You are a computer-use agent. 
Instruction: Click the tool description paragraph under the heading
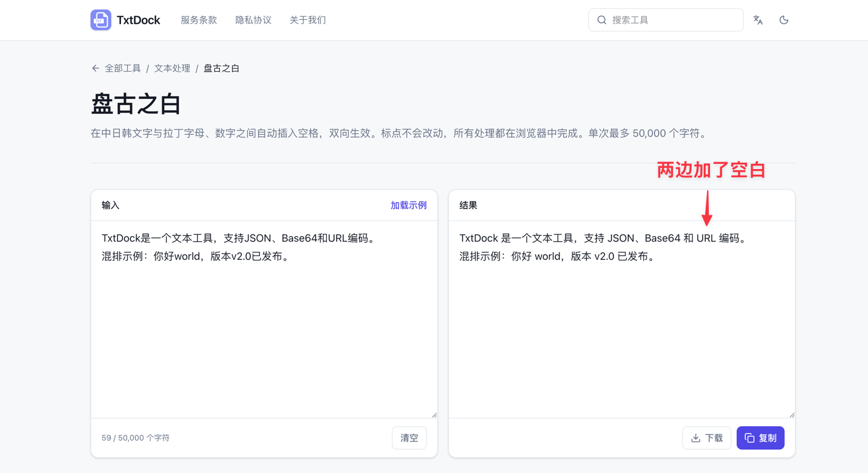point(400,134)
